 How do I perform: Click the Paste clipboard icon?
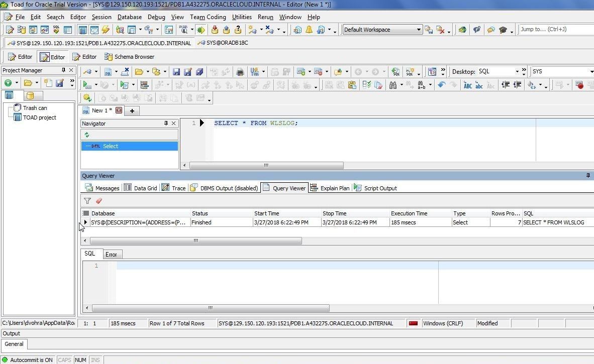pyautogui.click(x=352, y=85)
